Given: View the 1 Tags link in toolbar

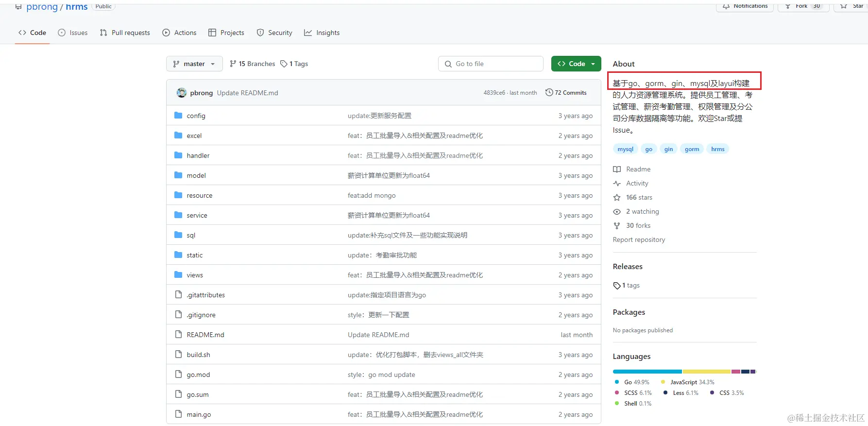Looking at the screenshot, I should click(x=294, y=64).
